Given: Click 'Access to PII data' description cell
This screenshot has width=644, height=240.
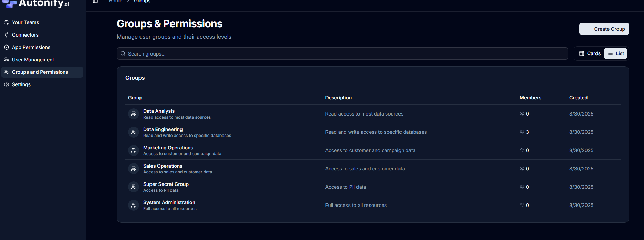Looking at the screenshot, I should click(x=345, y=187).
